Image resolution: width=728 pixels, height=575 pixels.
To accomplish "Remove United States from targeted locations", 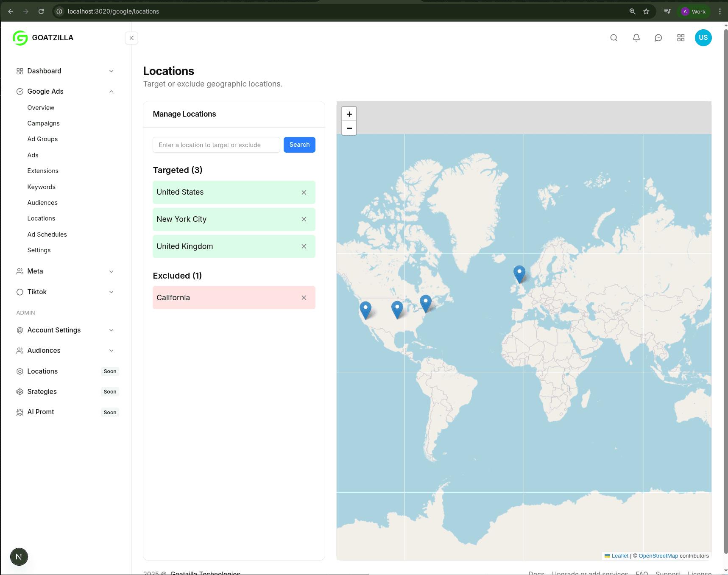I will [304, 193].
